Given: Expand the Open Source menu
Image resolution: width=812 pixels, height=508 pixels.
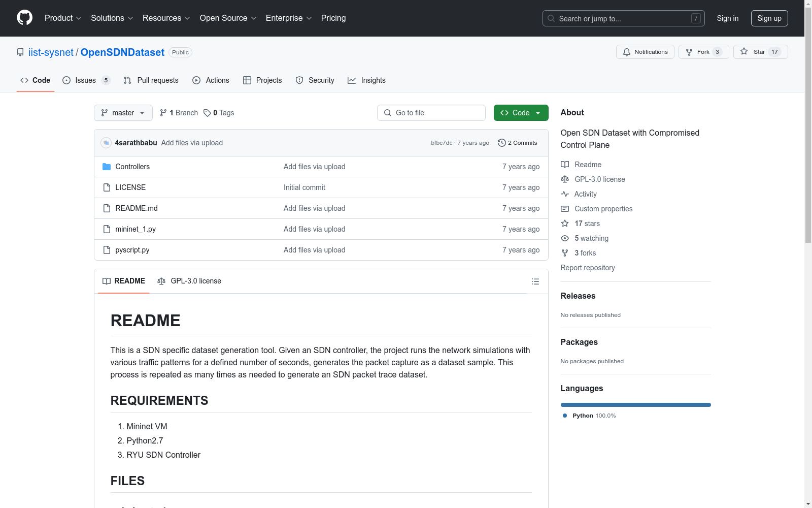Looking at the screenshot, I should (228, 18).
